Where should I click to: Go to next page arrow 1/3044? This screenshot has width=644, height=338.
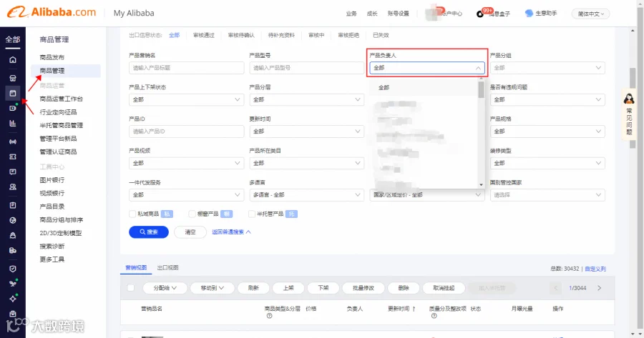point(599,288)
